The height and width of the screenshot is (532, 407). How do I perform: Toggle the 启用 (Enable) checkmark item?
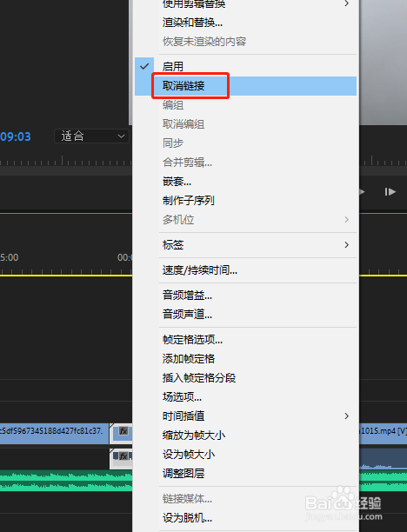[x=246, y=66]
